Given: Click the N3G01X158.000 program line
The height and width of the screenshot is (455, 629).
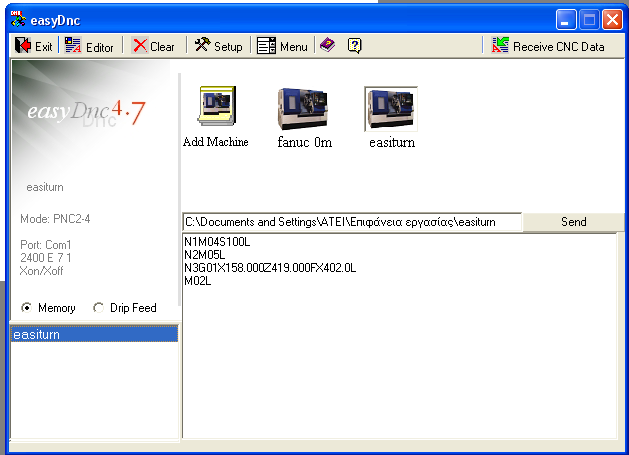Looking at the screenshot, I should (270, 268).
